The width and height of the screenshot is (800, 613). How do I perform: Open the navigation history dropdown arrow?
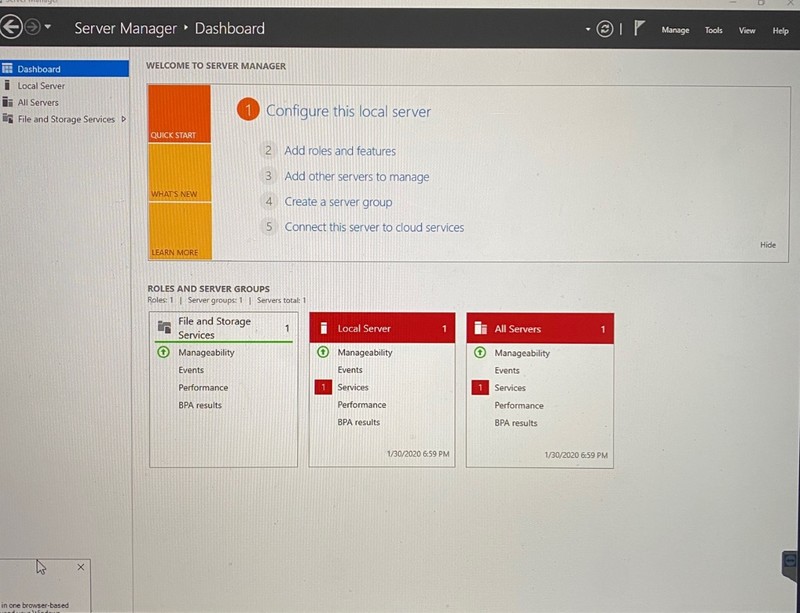coord(48,27)
